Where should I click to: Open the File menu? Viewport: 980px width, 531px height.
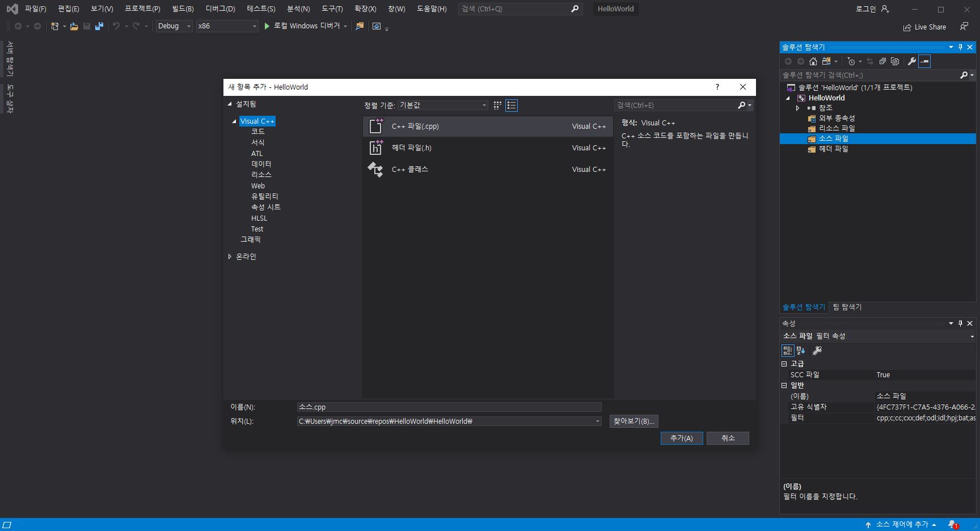click(x=35, y=9)
